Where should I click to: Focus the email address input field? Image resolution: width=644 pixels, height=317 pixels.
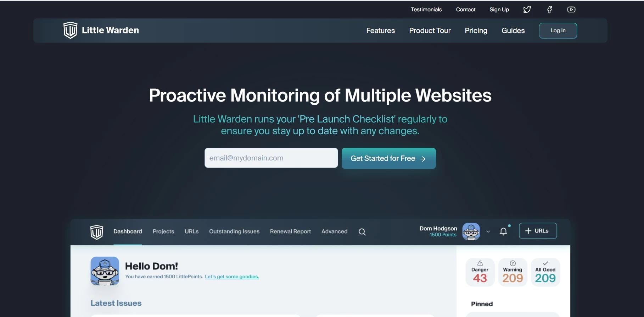[271, 158]
